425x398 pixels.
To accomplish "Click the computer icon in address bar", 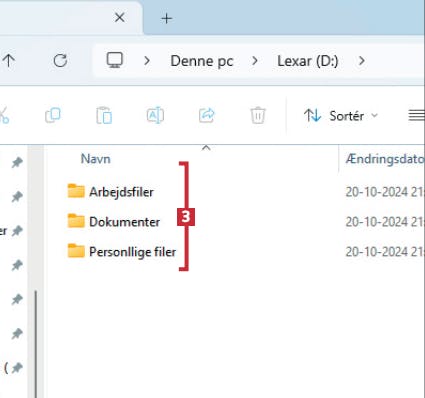I will [x=115, y=60].
